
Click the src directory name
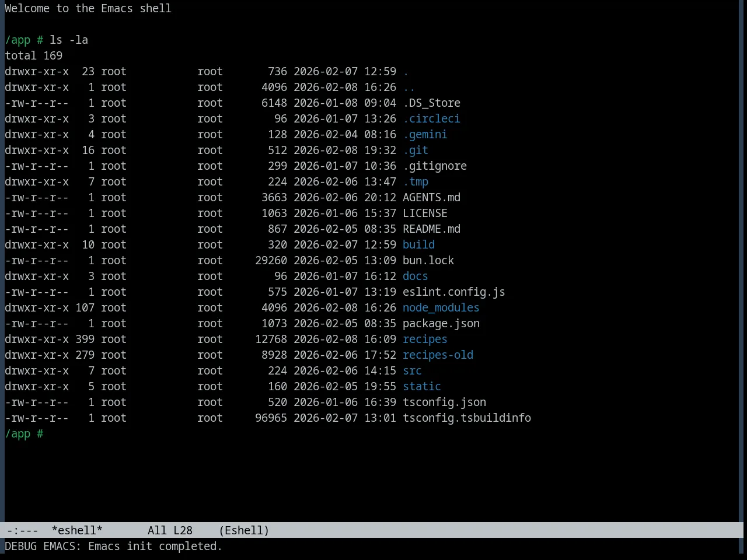412,370
